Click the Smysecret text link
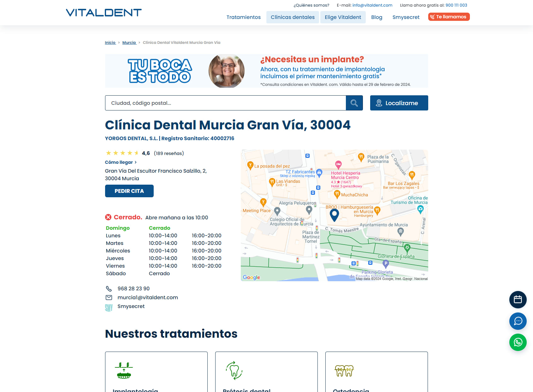Viewport: 533px width, 392px height. point(131,306)
